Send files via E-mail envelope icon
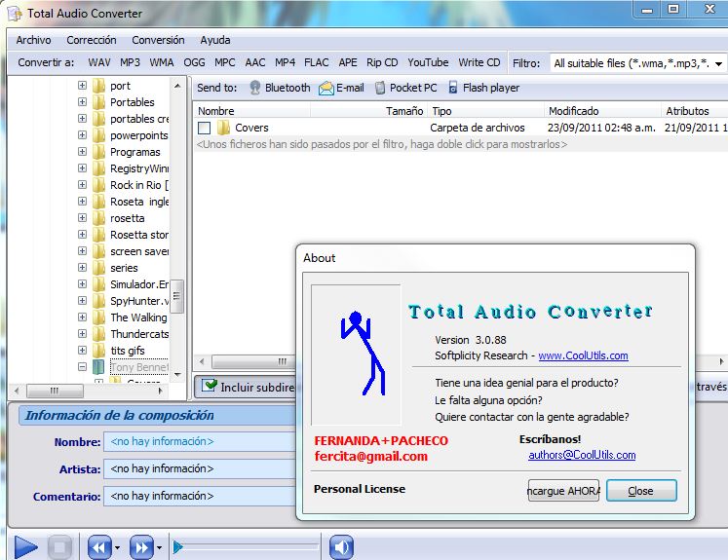This screenshot has height=560, width=728. click(326, 89)
